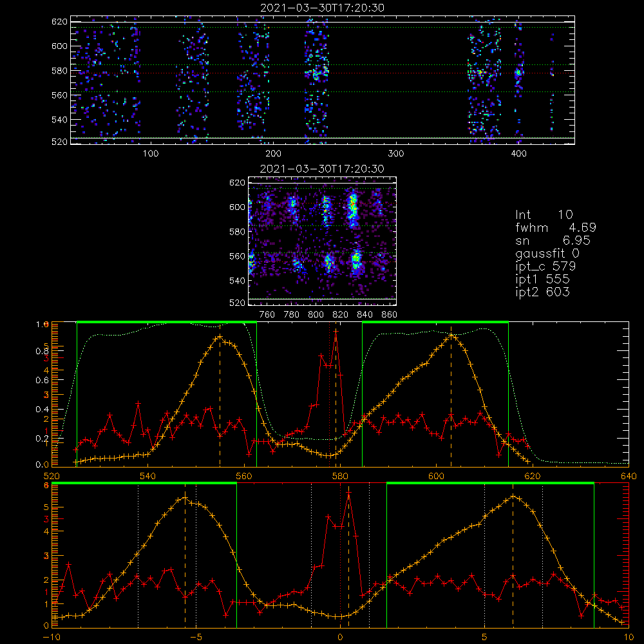Click the bright spot near column 400 in the top panel
This screenshot has height=644, width=644.
point(518,73)
